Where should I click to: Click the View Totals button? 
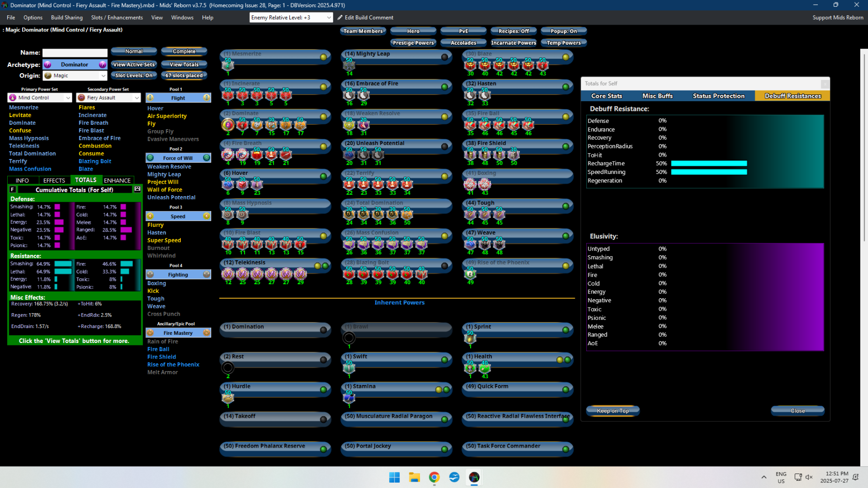tap(184, 64)
